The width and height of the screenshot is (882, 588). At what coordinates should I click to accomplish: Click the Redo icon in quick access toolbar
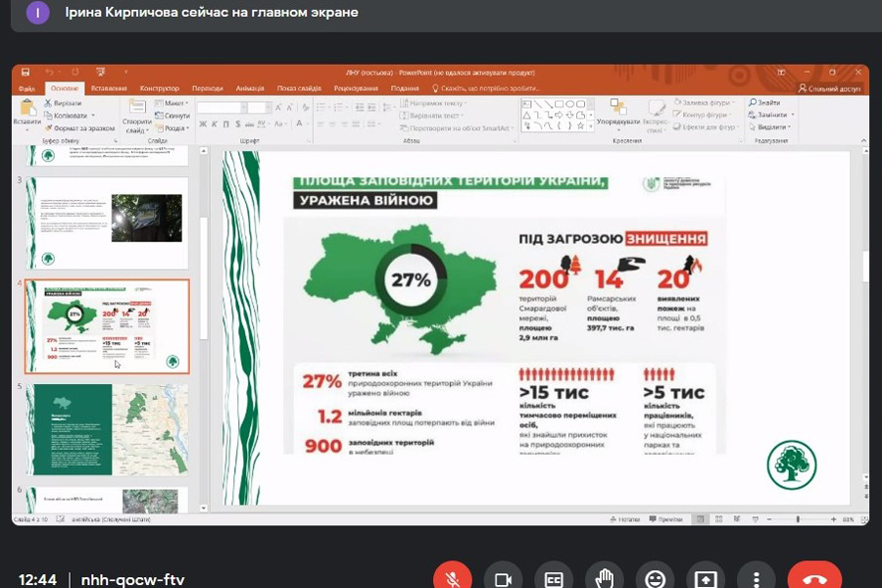click(75, 72)
